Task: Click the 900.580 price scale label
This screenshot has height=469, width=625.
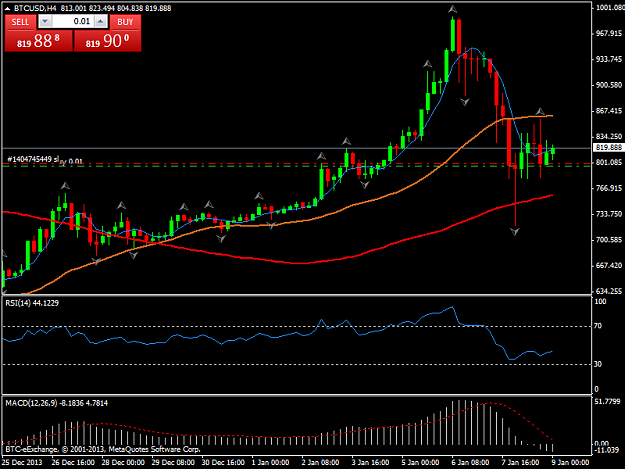Action: tap(608, 85)
